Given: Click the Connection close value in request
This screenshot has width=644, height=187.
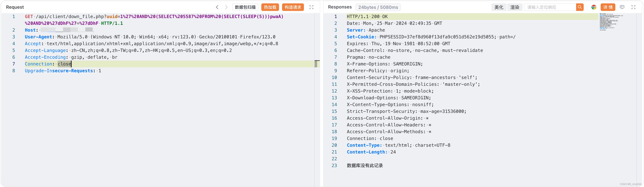Looking at the screenshot, I should point(64,64).
